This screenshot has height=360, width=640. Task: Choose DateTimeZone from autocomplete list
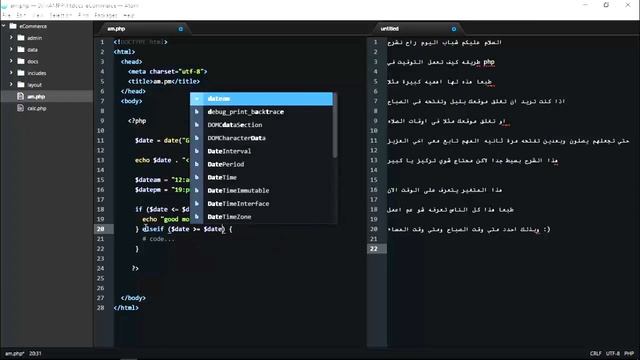[x=261, y=216]
